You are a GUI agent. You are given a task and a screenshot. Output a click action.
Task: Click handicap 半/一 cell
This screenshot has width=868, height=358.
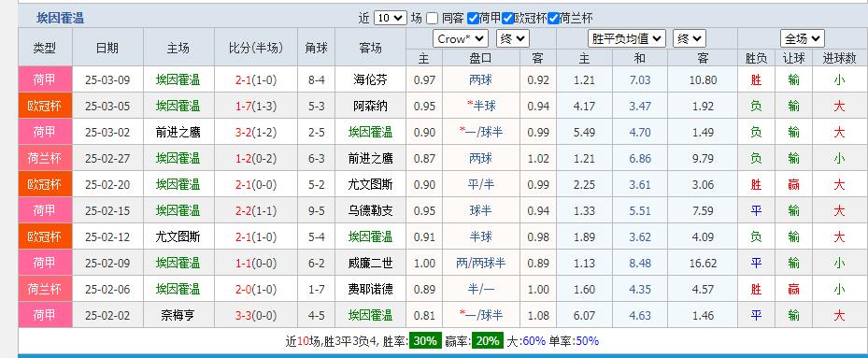(x=480, y=289)
